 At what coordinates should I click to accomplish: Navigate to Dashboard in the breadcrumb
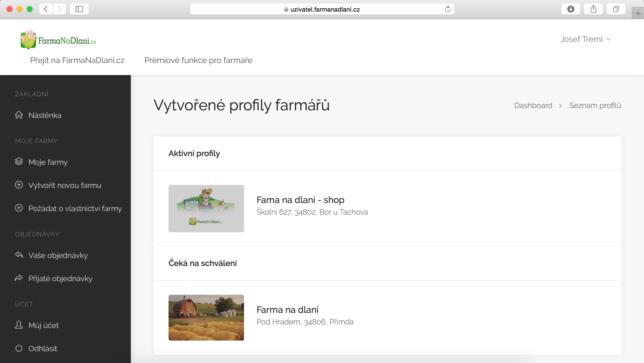coord(533,105)
